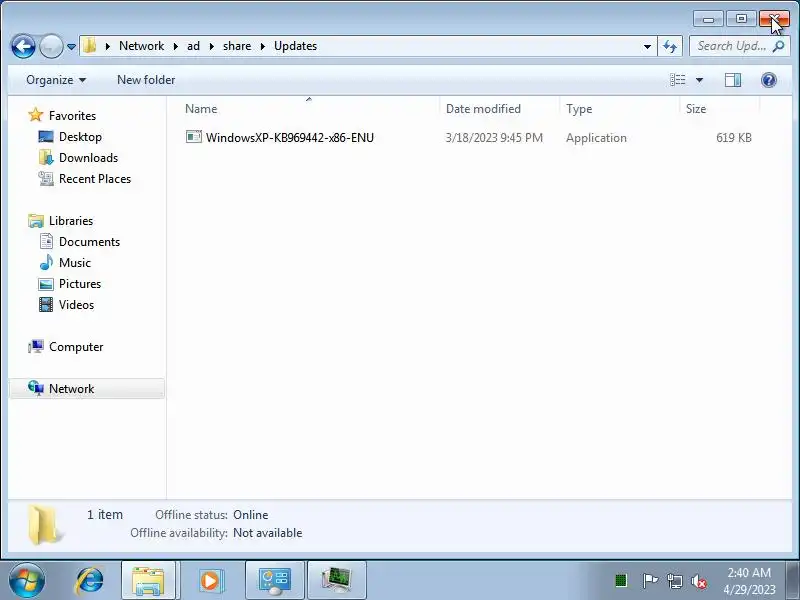Click the large folder icon in details pane
The image size is (800, 600).
click(45, 524)
